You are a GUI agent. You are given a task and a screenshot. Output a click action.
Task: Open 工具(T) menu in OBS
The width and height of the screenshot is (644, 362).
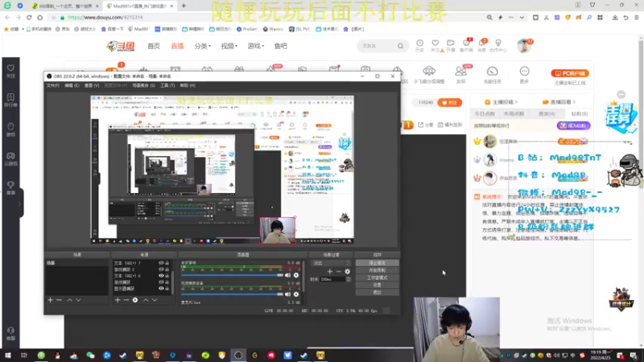coord(167,85)
